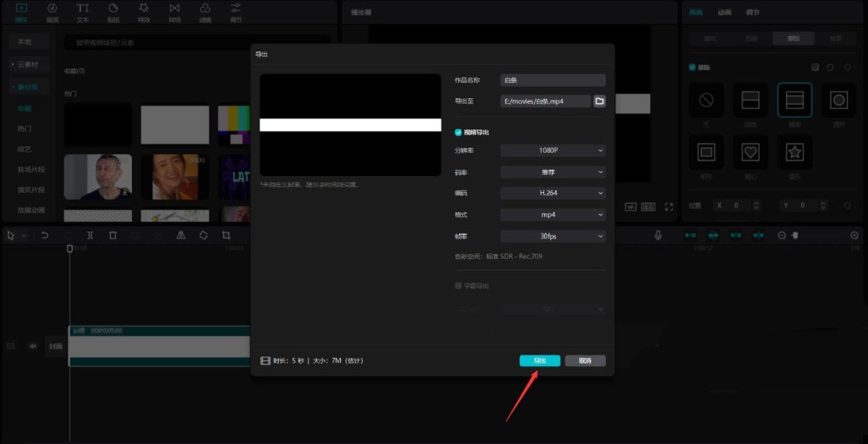
Task: Select the heart-shaped mask icon
Action: pyautogui.click(x=751, y=151)
